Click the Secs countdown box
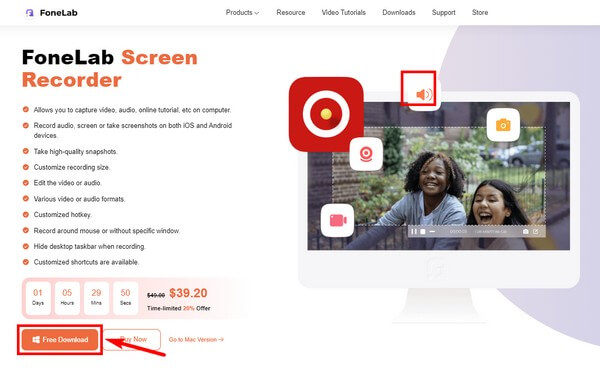This screenshot has height=371, width=600. pos(126,298)
